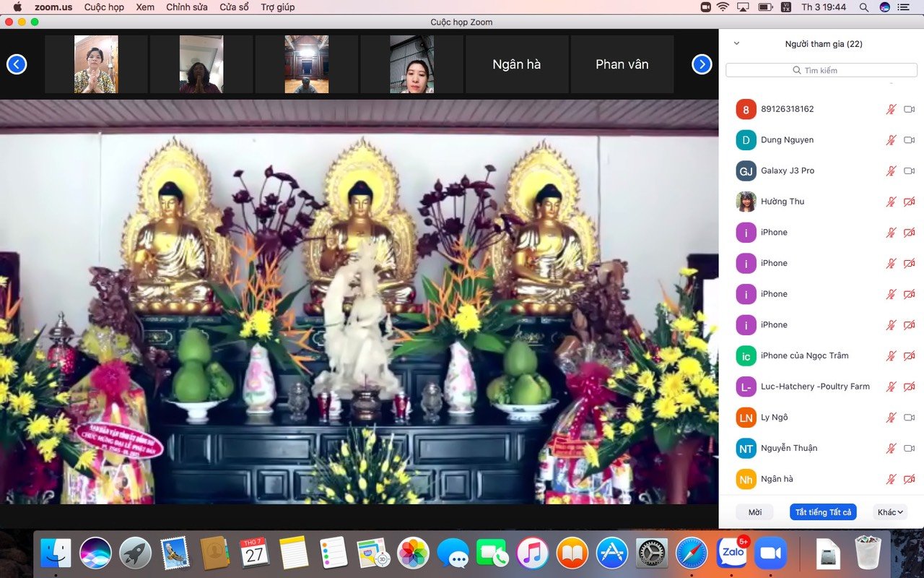The image size is (924, 578).
Task: Open the Chỉnh sửa menu
Action: click(x=186, y=7)
